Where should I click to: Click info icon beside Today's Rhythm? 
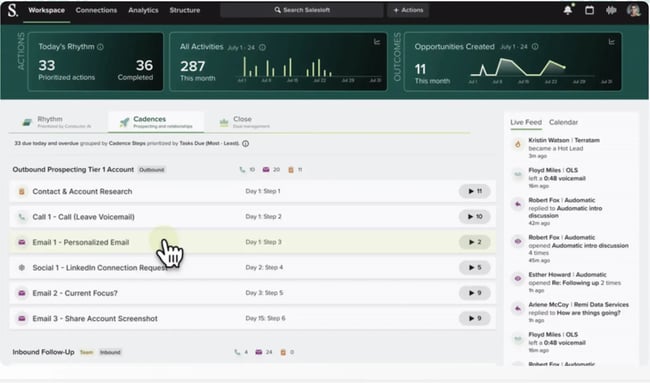(100, 47)
